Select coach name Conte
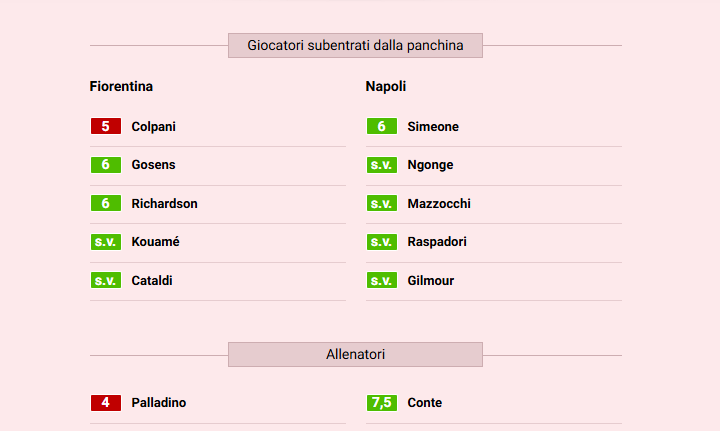This screenshot has width=720, height=431. 425,403
